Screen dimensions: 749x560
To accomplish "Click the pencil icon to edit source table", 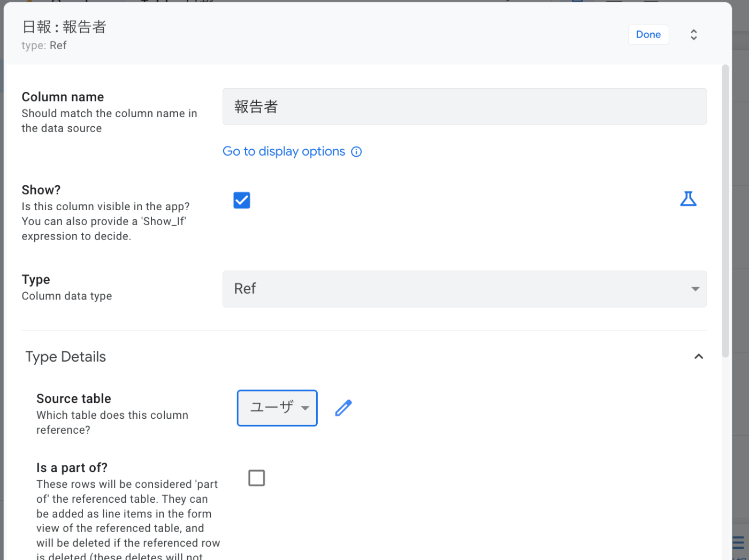I will (x=343, y=408).
